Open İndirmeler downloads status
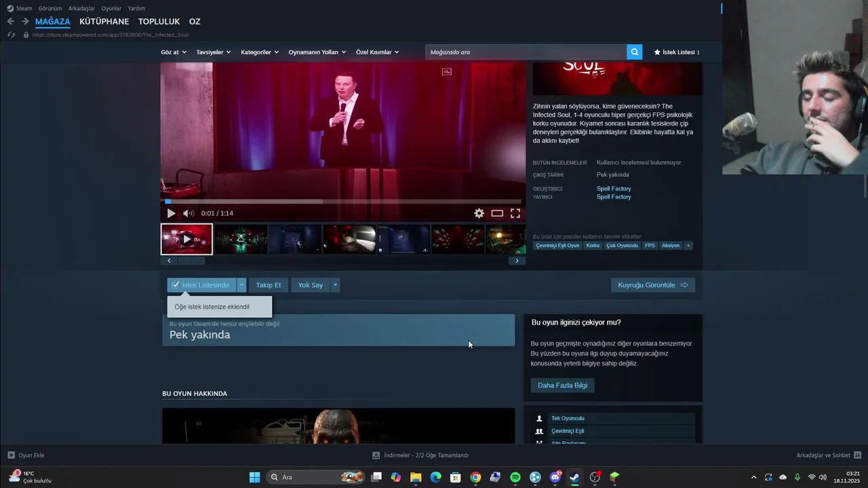 pyautogui.click(x=420, y=455)
